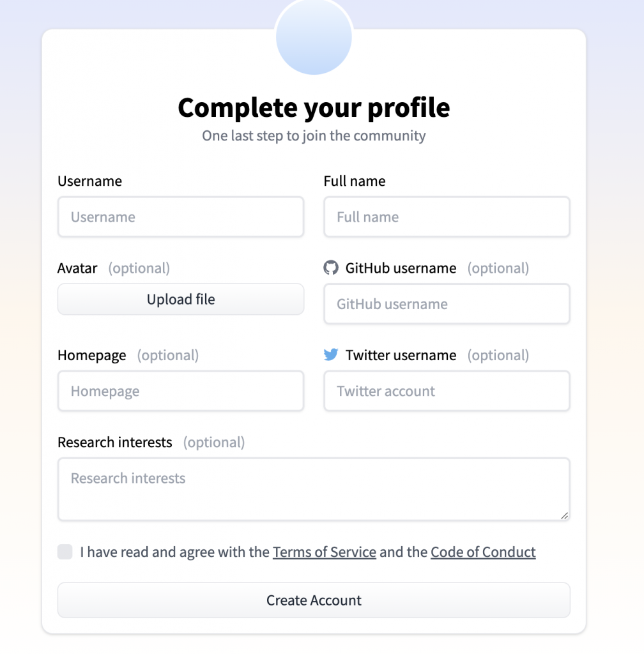This screenshot has height=654, width=644.
Task: Click the Research interests resize handle
Action: [564, 515]
